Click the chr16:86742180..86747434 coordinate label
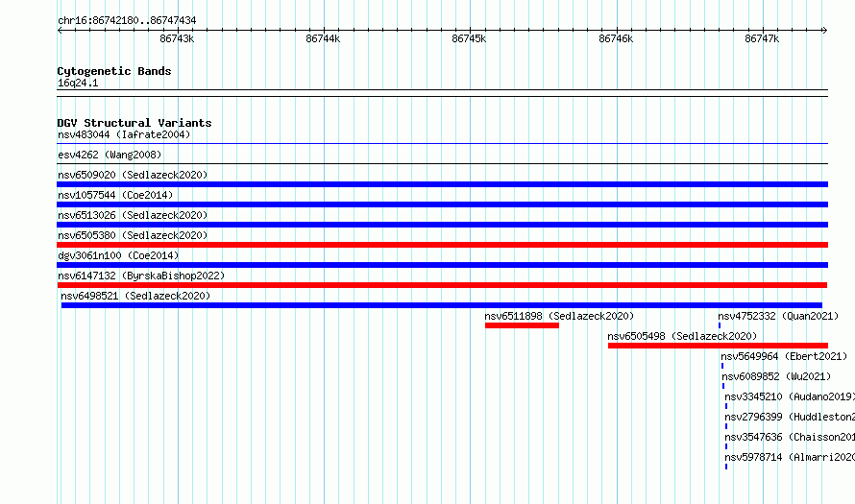 (127, 21)
